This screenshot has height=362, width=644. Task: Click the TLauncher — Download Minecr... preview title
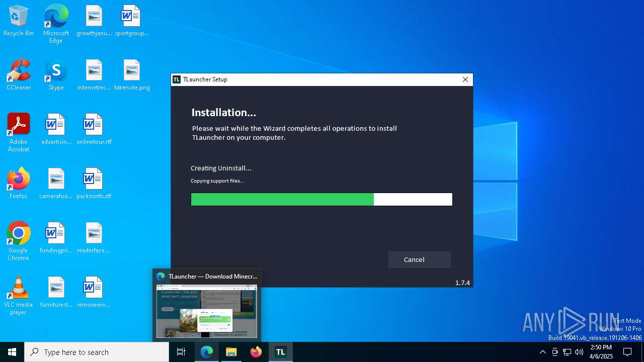[213, 276]
